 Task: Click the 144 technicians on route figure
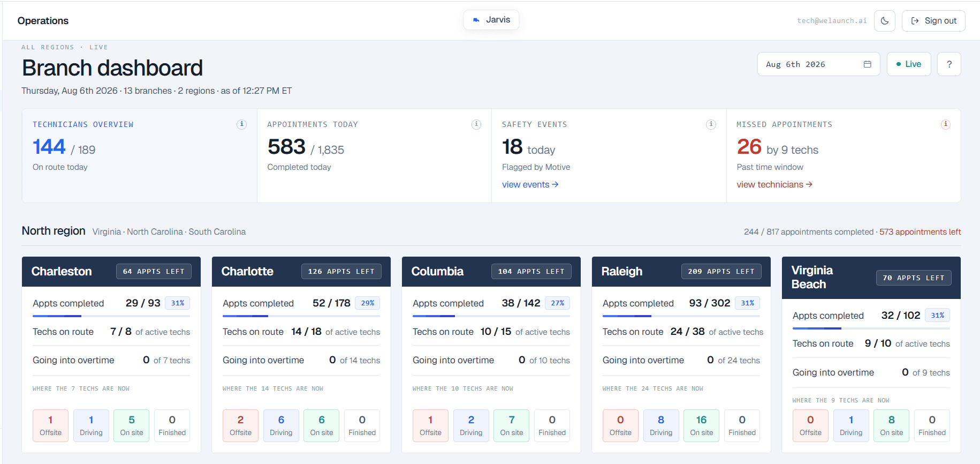(x=49, y=147)
